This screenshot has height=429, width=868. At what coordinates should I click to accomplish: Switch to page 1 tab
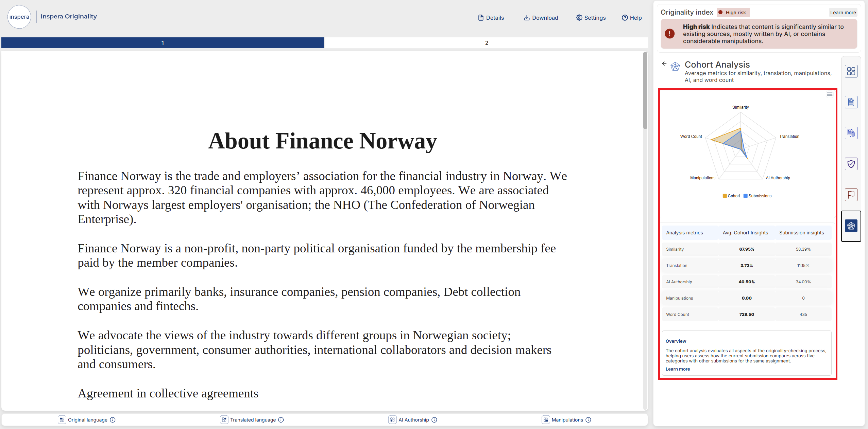163,43
